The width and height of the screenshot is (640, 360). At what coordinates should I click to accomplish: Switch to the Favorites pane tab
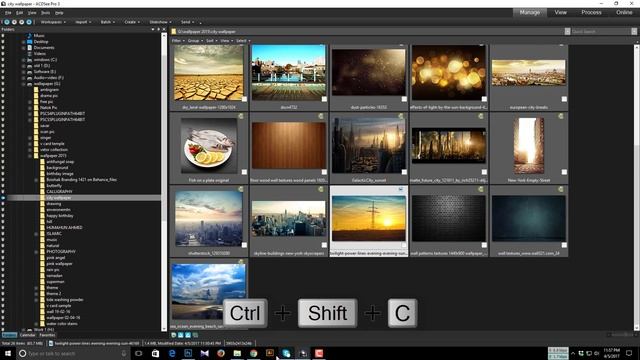click(x=47, y=335)
